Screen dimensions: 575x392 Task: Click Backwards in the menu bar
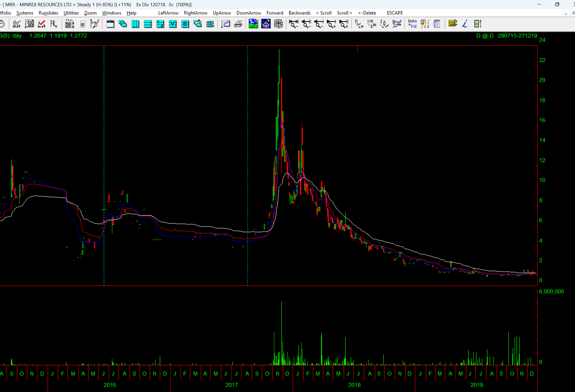tap(300, 13)
